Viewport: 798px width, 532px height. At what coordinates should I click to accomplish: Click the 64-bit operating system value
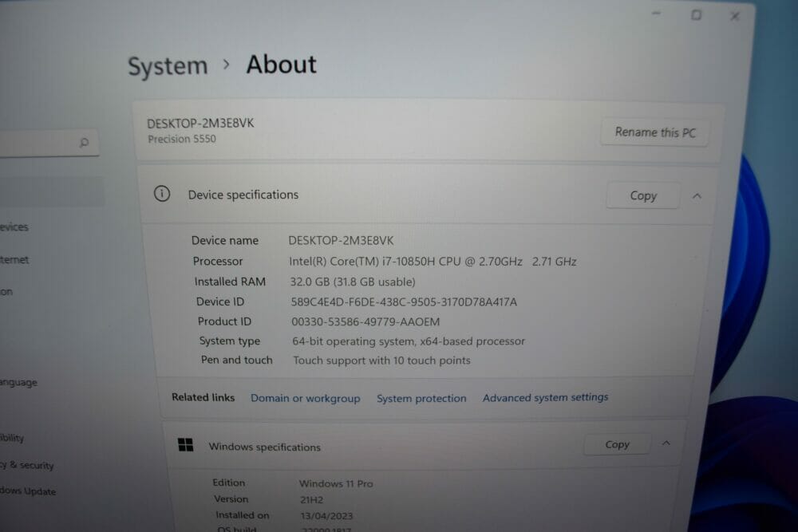tap(409, 341)
